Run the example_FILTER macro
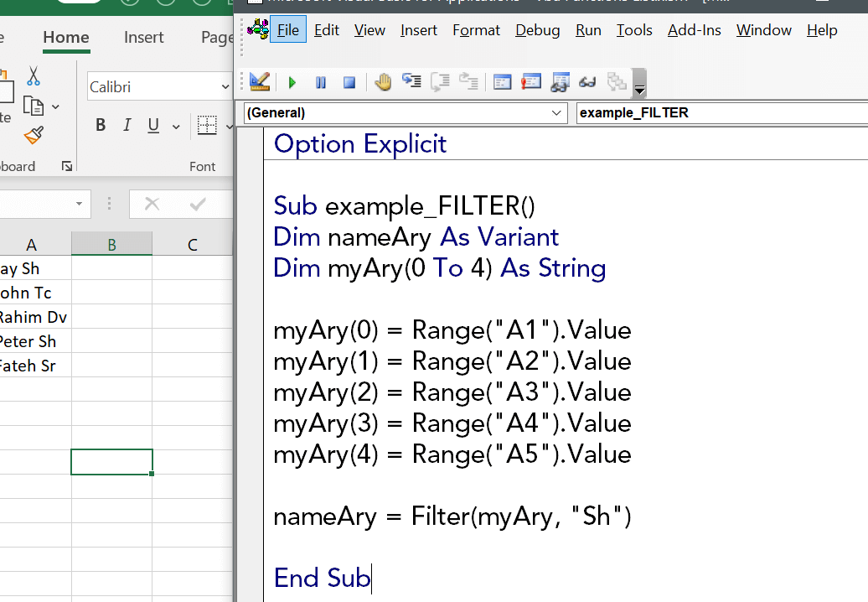 pyautogui.click(x=292, y=82)
